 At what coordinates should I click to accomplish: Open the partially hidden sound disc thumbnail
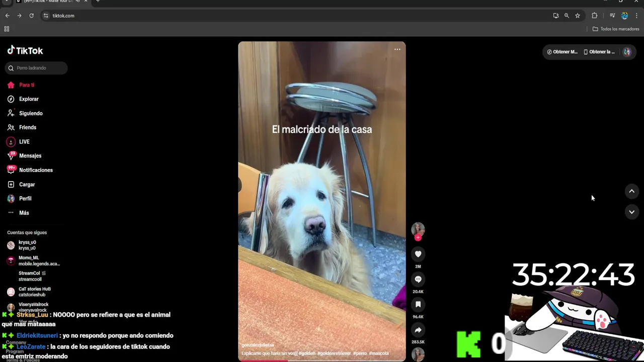click(x=418, y=355)
